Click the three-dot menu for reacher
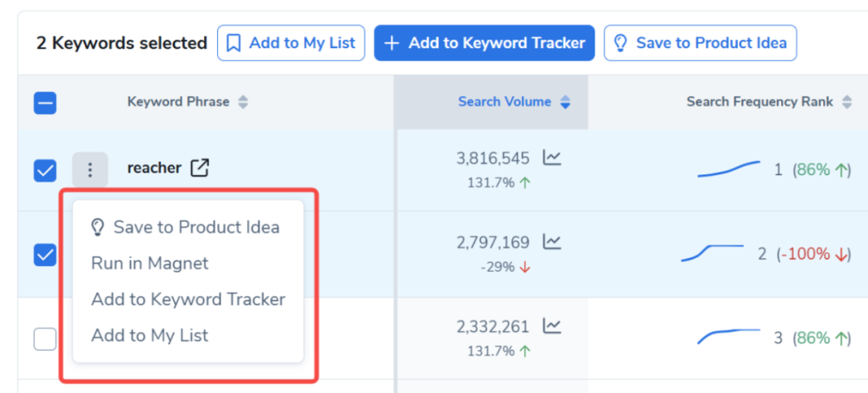The image size is (868, 393). (90, 170)
